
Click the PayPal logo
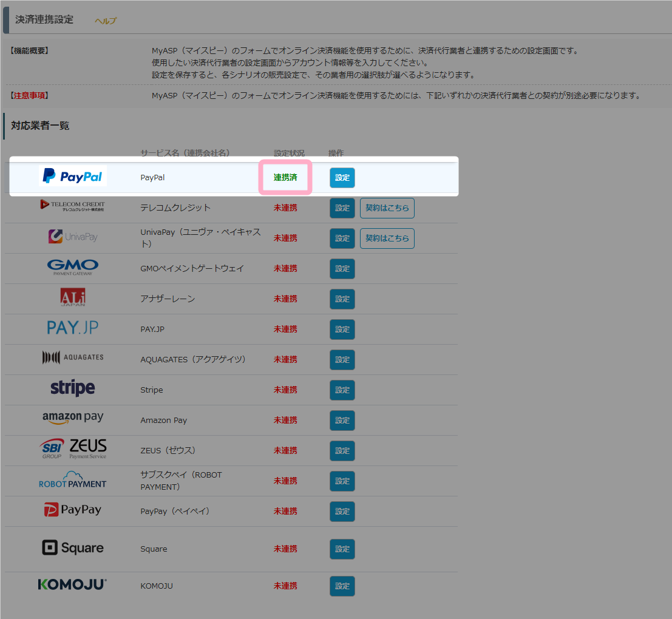pyautogui.click(x=73, y=177)
